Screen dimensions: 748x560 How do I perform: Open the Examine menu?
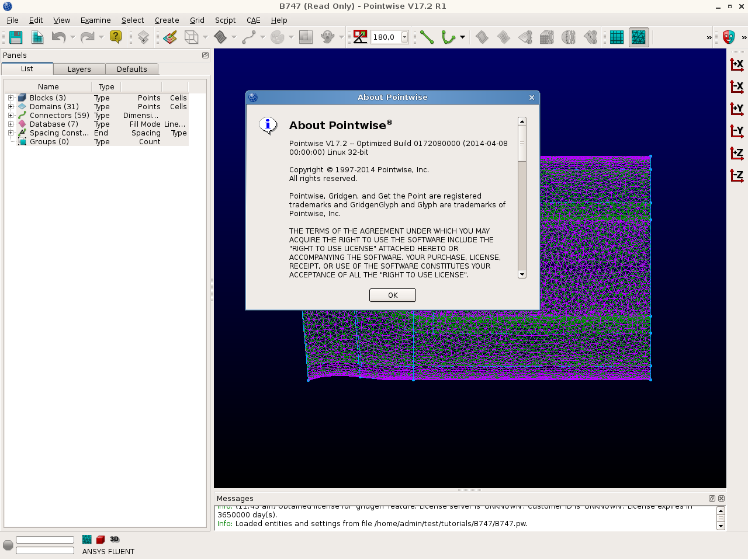(x=96, y=20)
